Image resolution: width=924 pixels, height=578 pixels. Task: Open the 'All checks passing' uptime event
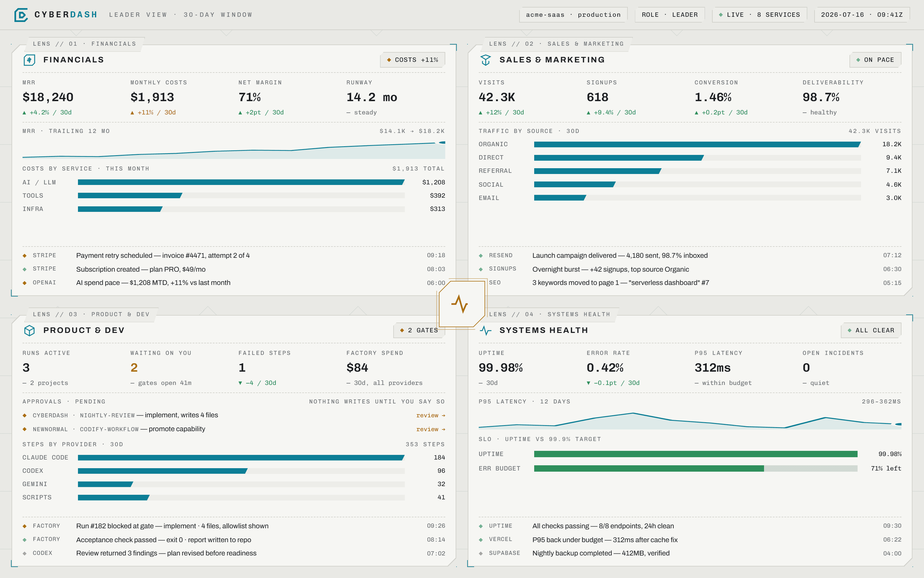[690, 526]
